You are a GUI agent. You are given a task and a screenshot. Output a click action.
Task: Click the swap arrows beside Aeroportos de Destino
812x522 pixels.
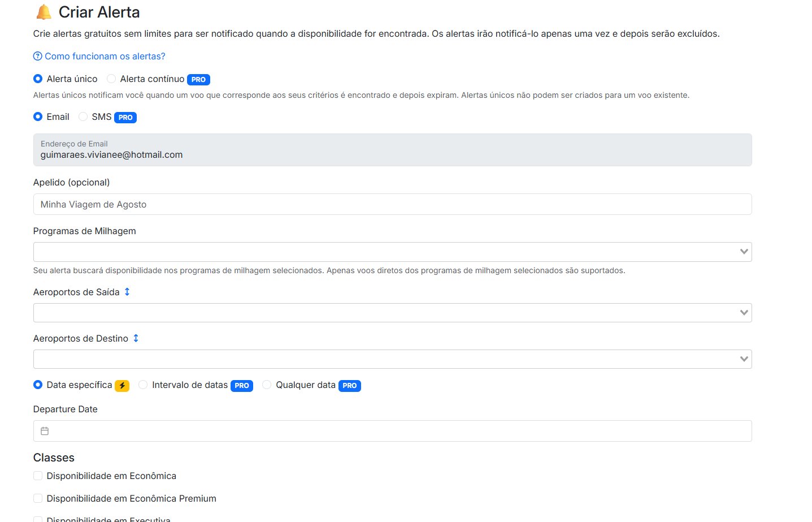[x=136, y=338]
